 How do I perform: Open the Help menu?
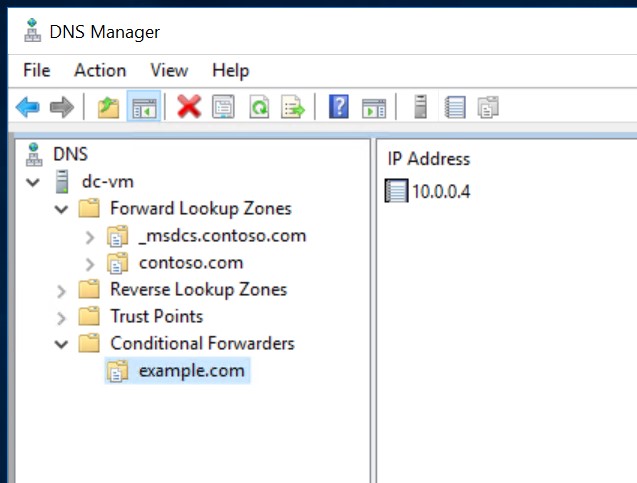(x=230, y=71)
